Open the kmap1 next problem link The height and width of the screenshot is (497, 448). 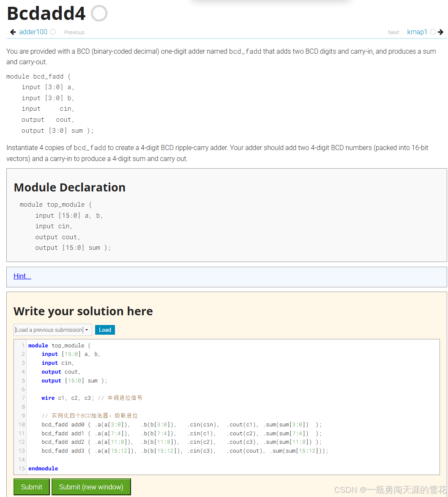coord(417,32)
